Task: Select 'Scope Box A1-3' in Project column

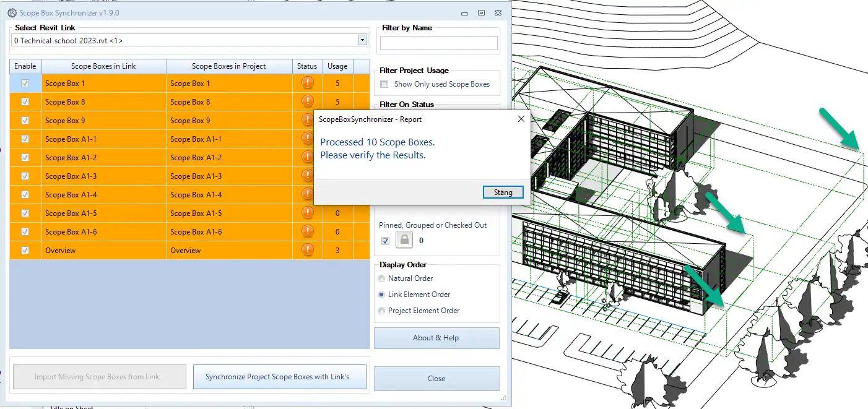Action: click(196, 176)
